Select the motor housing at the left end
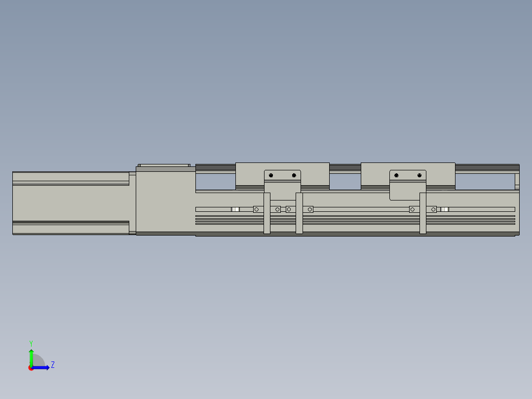This screenshot has width=532, height=399. point(71,203)
